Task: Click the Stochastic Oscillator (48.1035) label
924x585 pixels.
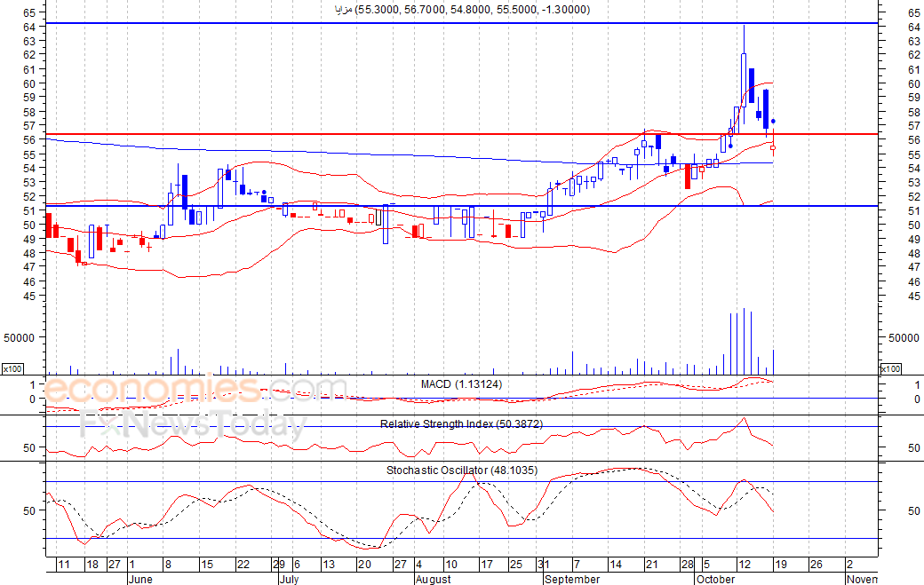Action: click(462, 470)
